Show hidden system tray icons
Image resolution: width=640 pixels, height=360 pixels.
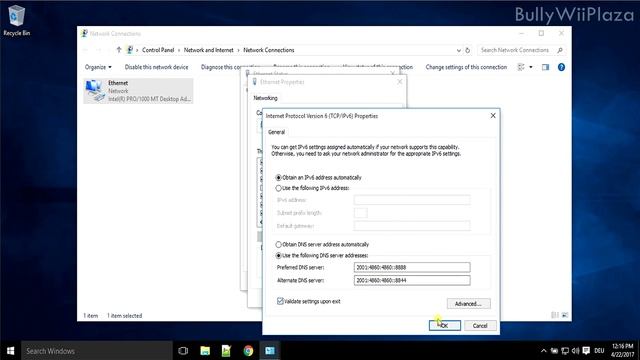(x=543, y=351)
